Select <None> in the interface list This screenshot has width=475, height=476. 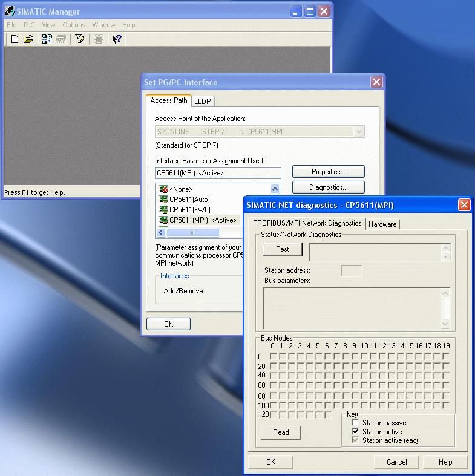click(181, 189)
